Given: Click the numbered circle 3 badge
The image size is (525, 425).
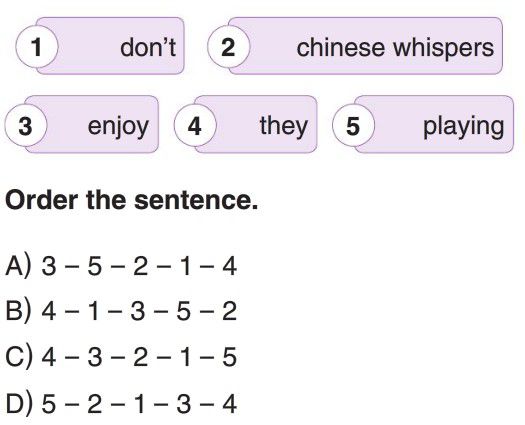Looking at the screenshot, I should tap(25, 125).
